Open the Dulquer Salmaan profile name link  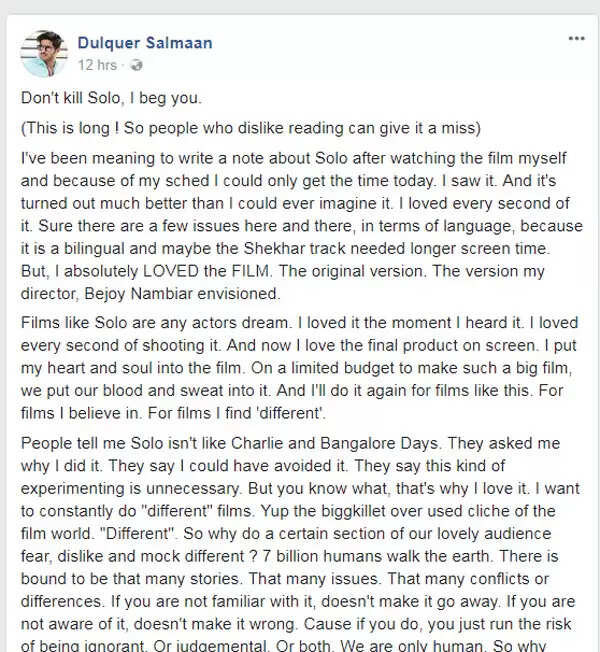(x=145, y=43)
